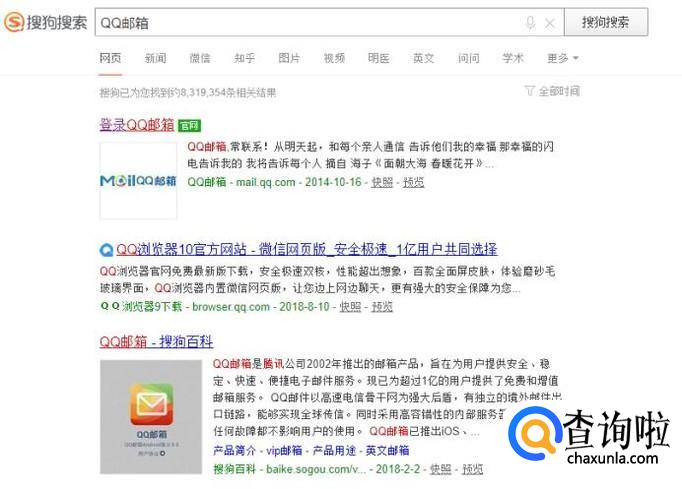Open the 全部时间 time filter
Viewport: 682px width, 489px height.
[x=552, y=91]
